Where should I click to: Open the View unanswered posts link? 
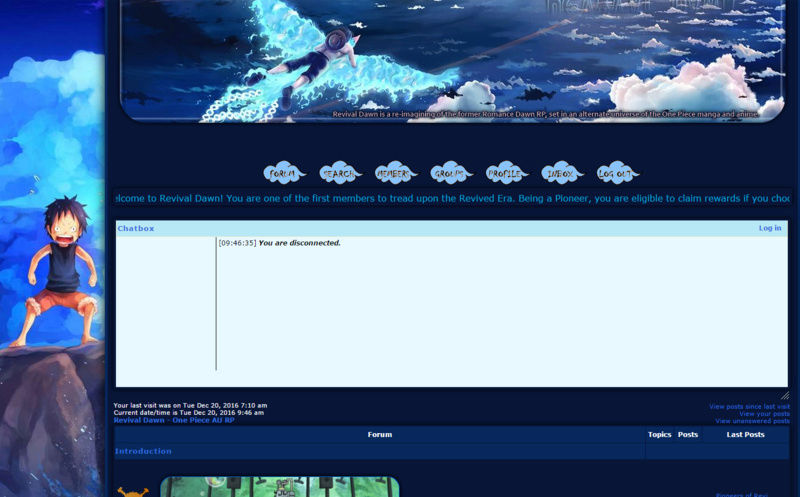click(x=752, y=421)
